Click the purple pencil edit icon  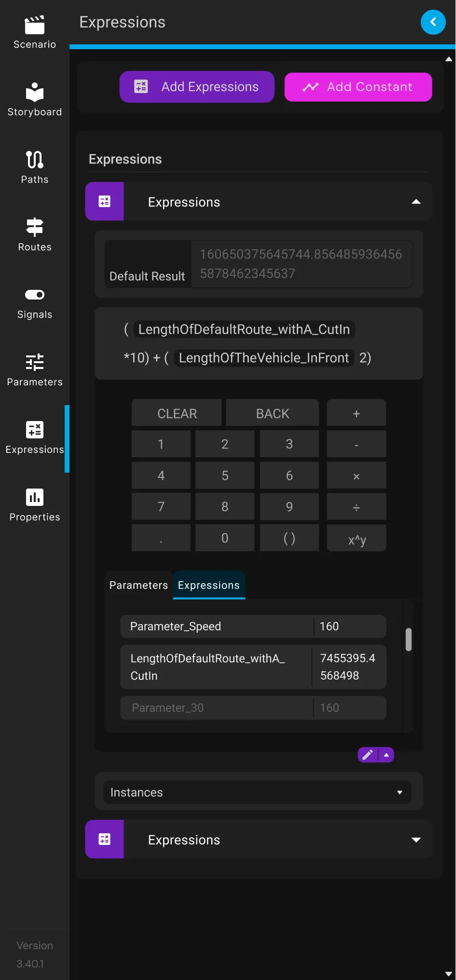click(368, 755)
